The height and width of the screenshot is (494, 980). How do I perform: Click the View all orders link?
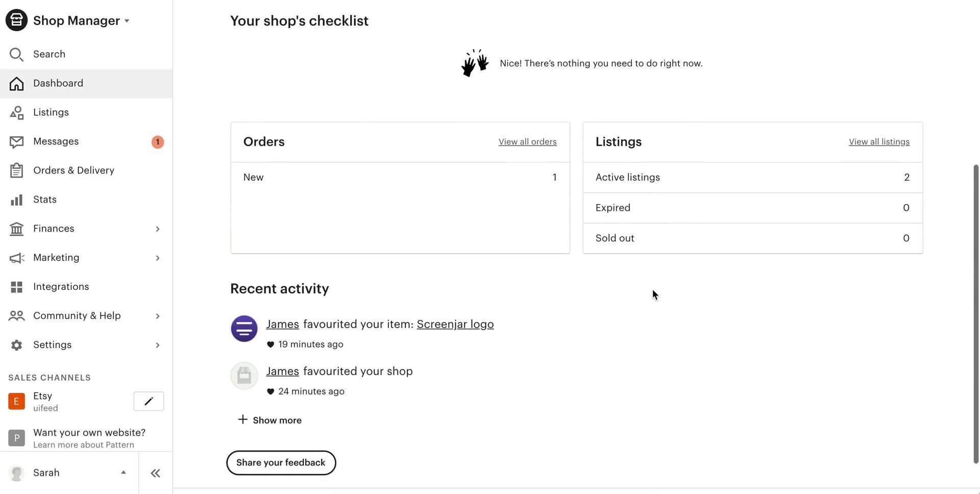coord(527,142)
